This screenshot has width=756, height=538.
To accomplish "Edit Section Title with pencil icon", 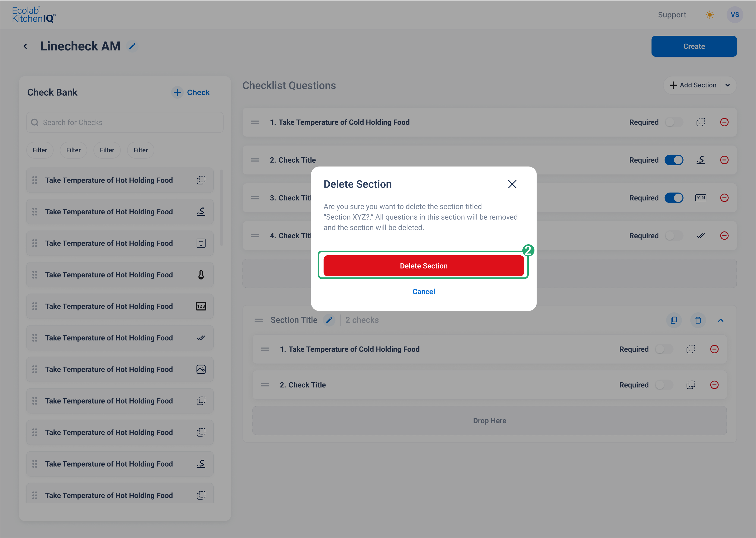I will coord(329,320).
